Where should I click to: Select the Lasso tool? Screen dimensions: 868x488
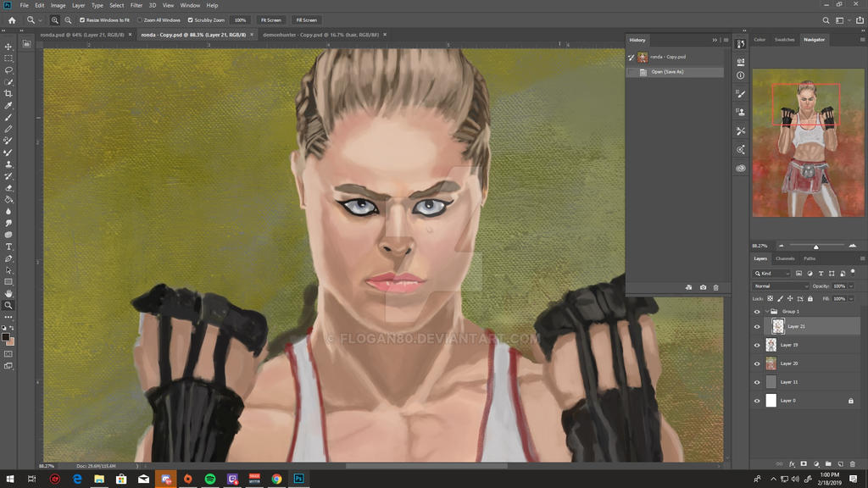(8, 70)
